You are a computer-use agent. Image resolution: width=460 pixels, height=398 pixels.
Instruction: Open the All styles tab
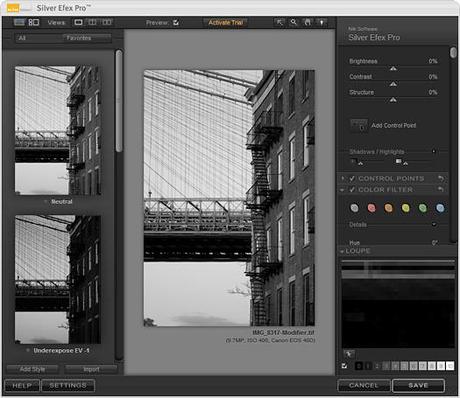[39, 38]
